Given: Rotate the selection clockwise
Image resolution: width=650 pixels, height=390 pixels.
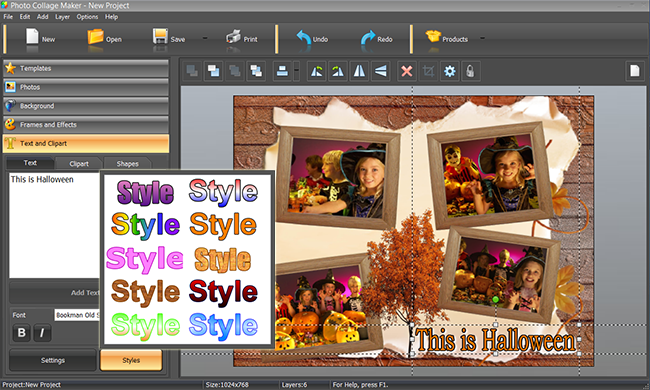Looking at the screenshot, I should tap(338, 71).
